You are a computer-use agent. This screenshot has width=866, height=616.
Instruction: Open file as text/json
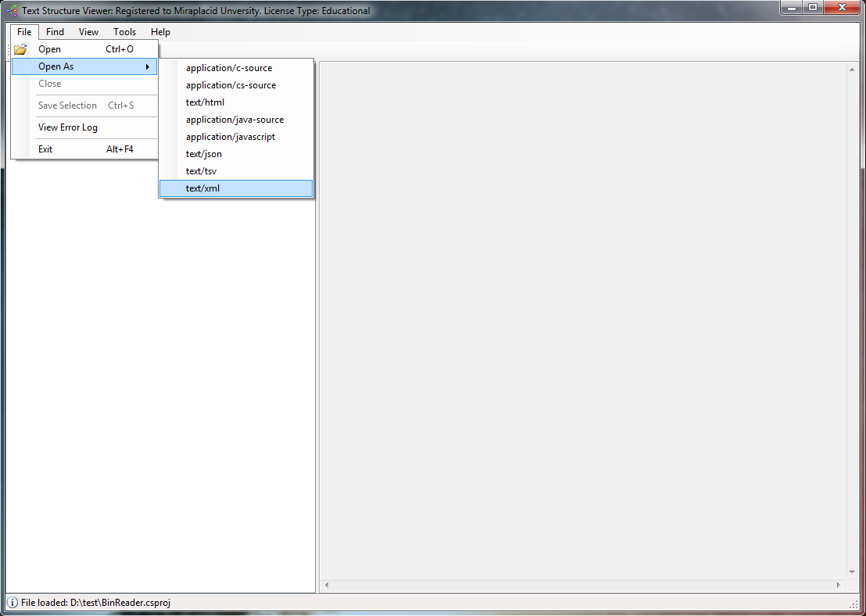point(236,153)
